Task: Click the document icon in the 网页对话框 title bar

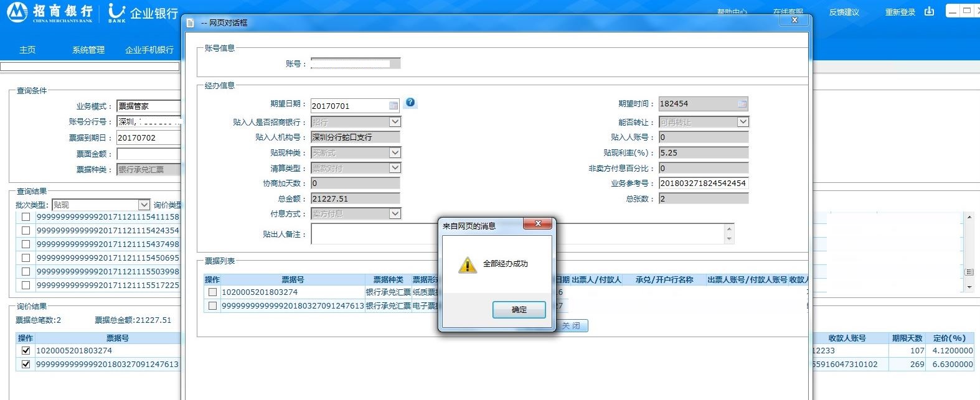Action: click(191, 23)
